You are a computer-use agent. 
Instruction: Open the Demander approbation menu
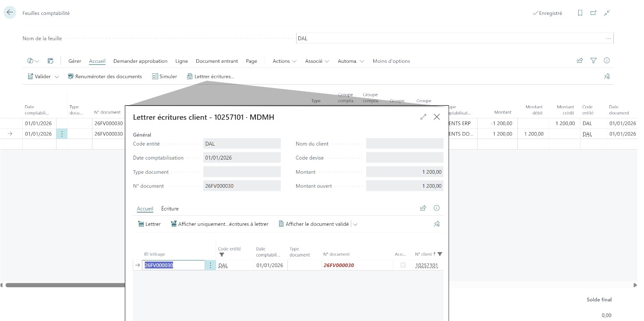140,61
